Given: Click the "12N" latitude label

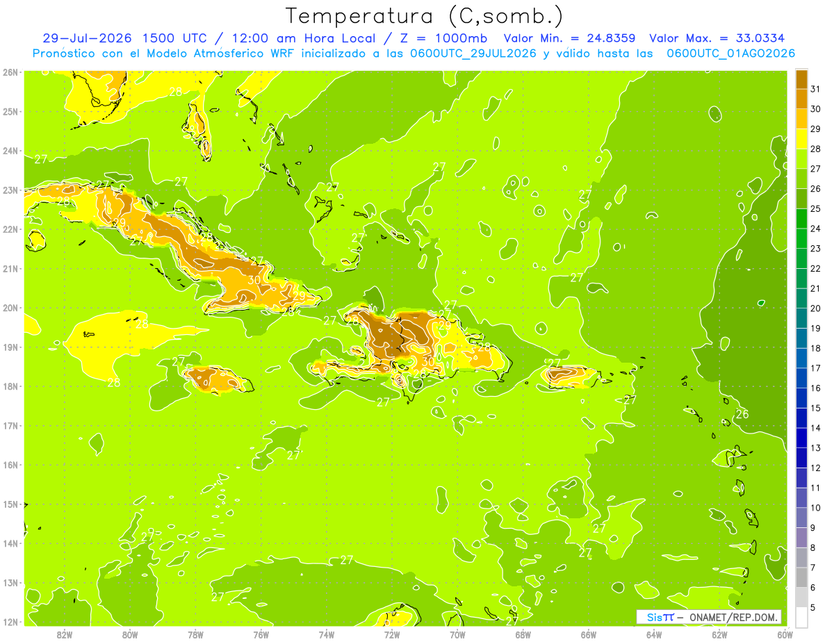Looking at the screenshot, I should click(x=10, y=622).
